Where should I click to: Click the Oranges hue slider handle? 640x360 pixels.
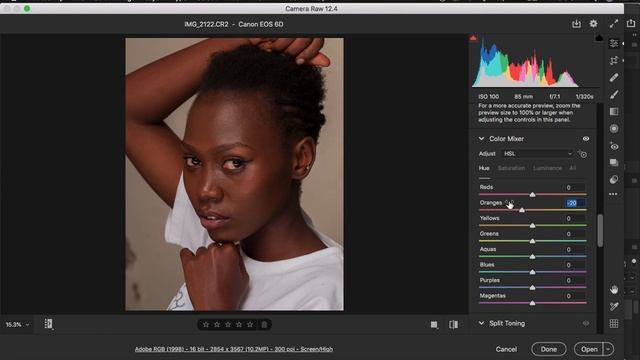click(x=522, y=210)
